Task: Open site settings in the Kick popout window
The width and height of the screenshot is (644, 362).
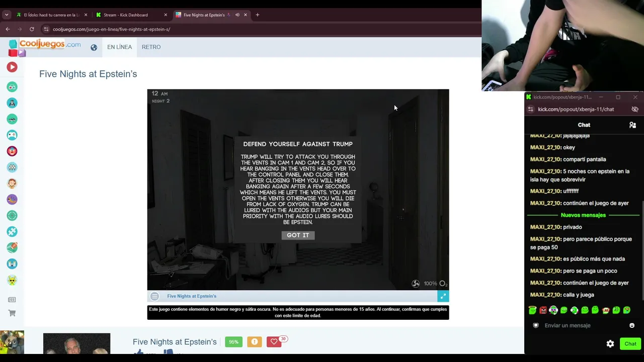Action: click(x=530, y=109)
